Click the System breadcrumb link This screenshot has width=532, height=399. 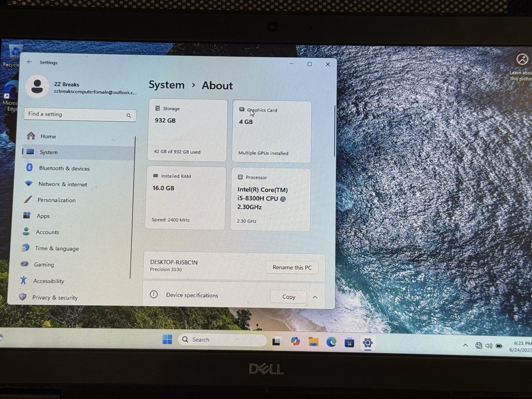167,85
